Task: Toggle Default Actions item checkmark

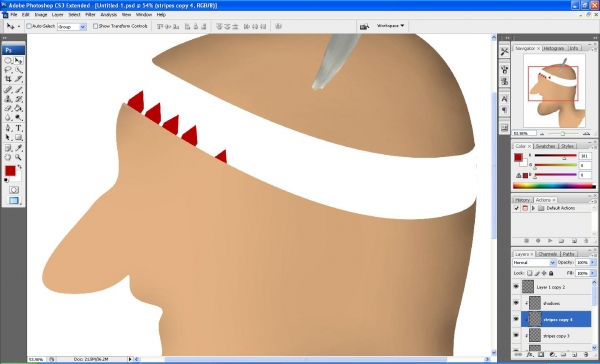Action: pos(516,208)
